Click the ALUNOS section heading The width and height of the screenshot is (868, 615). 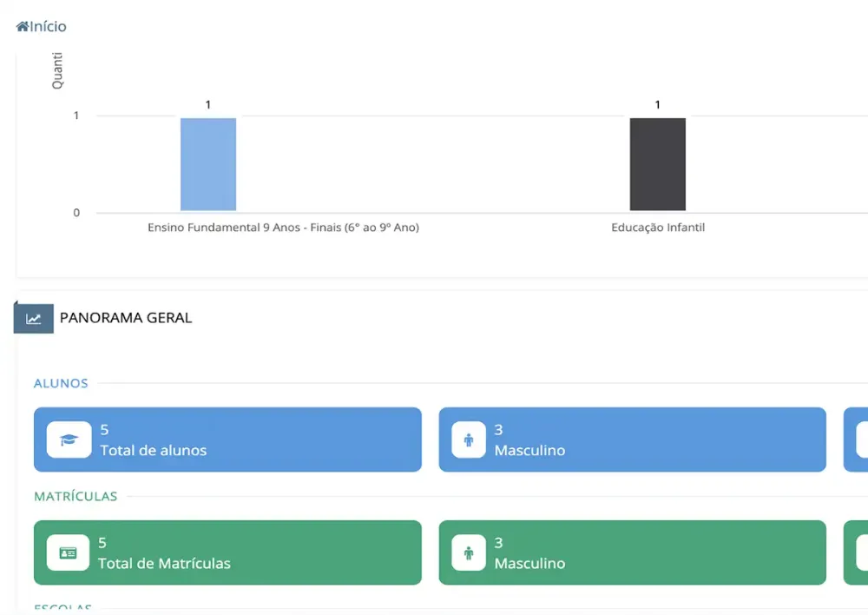click(x=61, y=383)
